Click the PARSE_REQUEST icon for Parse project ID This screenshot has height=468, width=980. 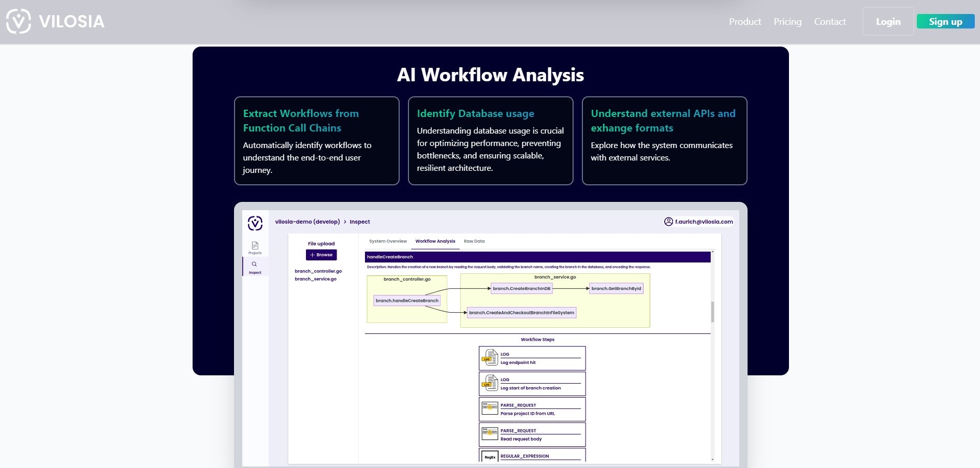tap(490, 408)
